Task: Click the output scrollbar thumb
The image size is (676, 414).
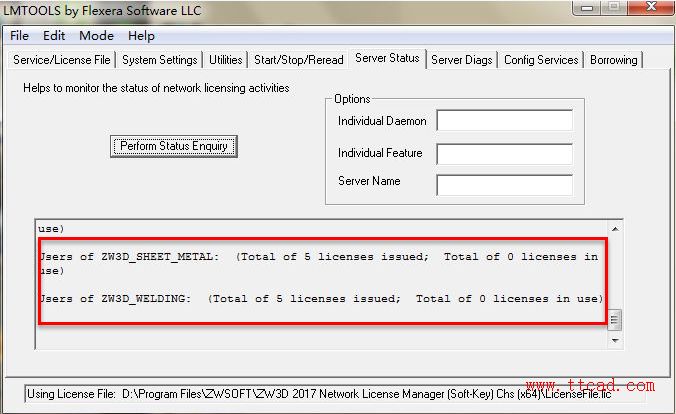Action: [615, 320]
